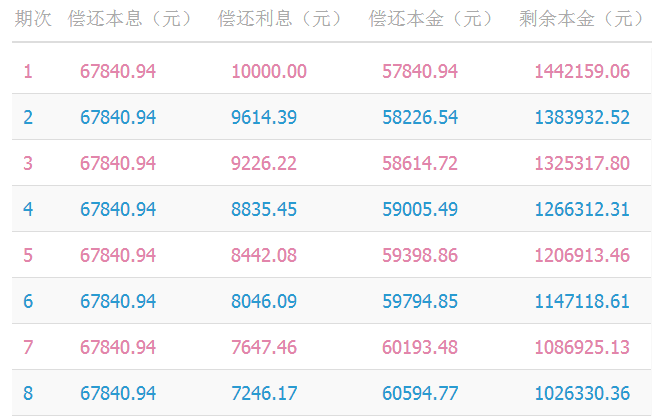Viewport: 652px width, 416px height.
Task: Select principal value 59794.85
Action: pyautogui.click(x=420, y=301)
